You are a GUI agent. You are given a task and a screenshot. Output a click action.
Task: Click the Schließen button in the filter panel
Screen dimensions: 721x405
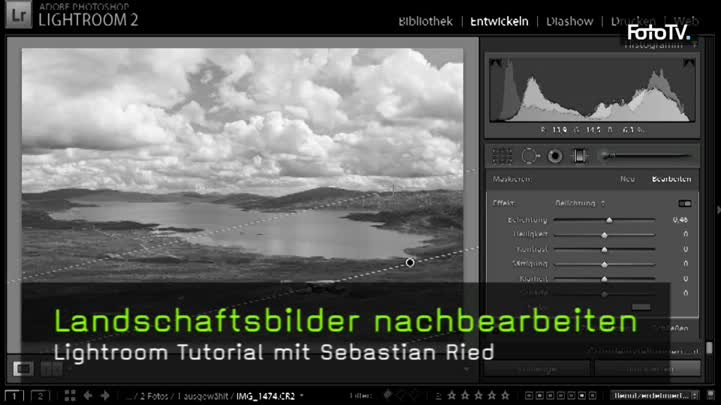(672, 328)
